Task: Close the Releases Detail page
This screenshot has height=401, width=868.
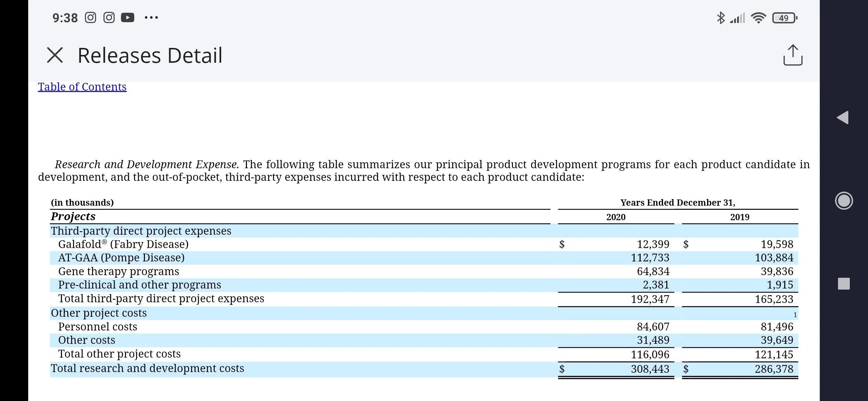Action: point(55,55)
